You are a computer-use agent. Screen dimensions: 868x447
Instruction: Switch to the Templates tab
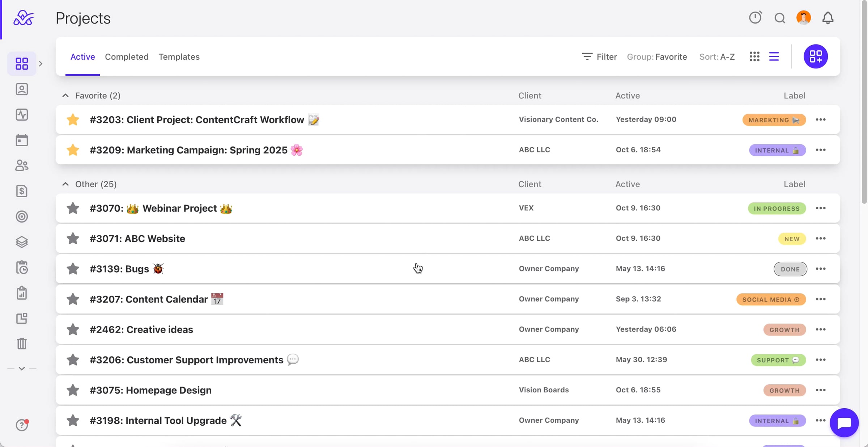179,57
